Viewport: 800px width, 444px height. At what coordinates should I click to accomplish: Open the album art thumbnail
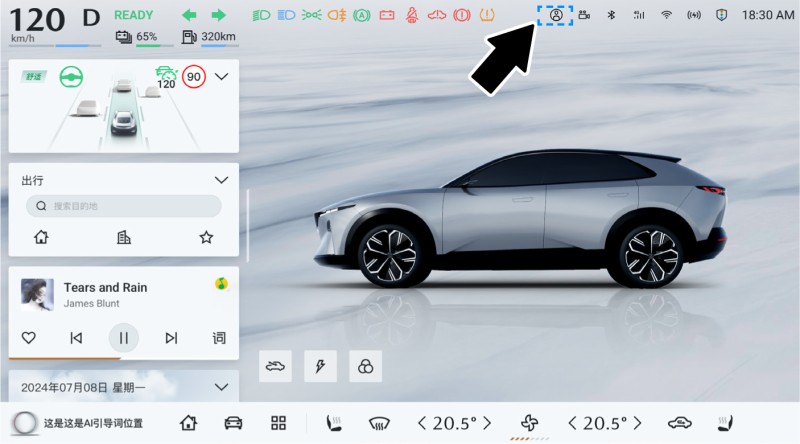(37, 294)
